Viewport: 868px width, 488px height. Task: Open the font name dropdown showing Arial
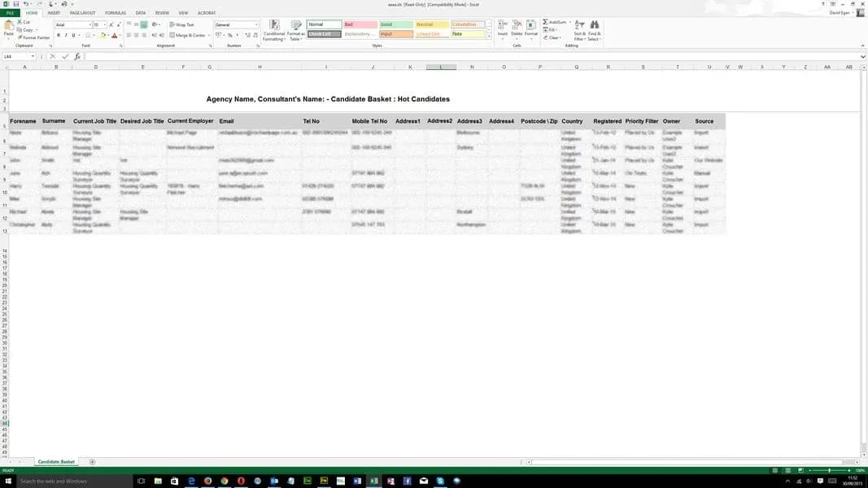tap(72, 25)
